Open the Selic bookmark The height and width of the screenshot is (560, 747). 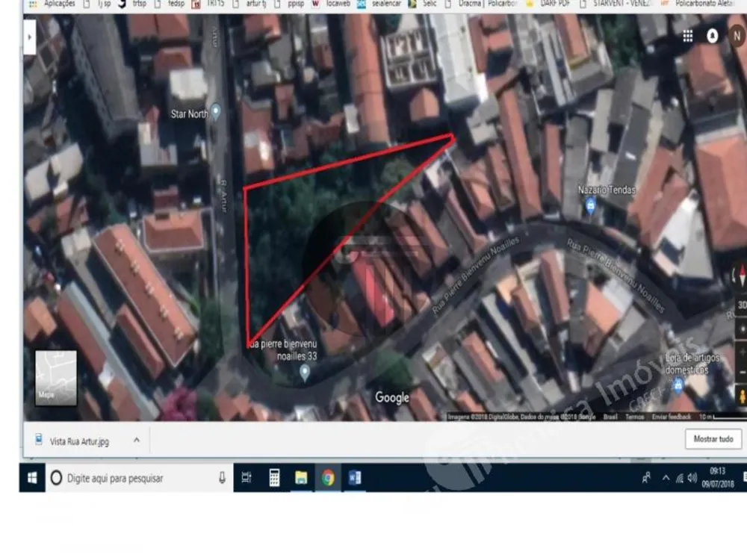(423, 4)
